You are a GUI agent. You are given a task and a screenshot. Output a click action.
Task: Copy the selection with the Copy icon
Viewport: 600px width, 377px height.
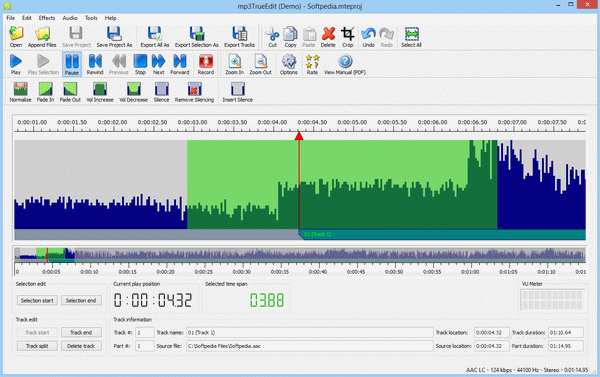coord(290,37)
